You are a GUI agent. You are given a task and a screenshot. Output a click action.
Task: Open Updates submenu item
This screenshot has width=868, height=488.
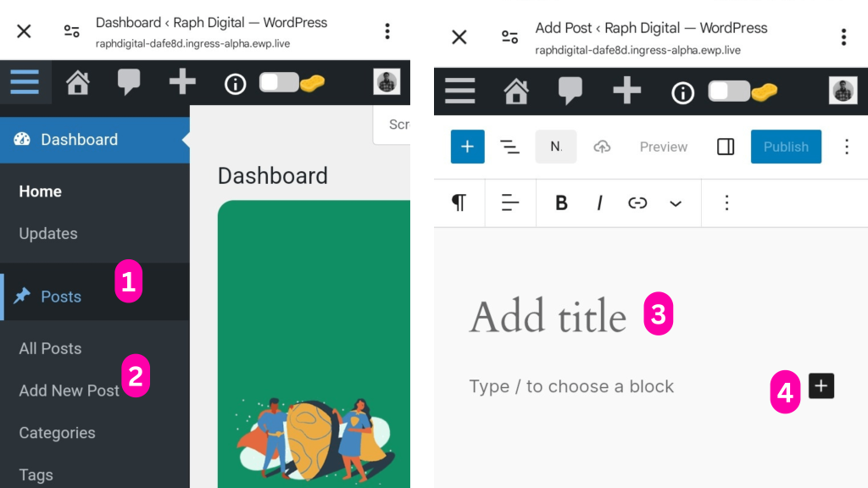[x=48, y=234]
